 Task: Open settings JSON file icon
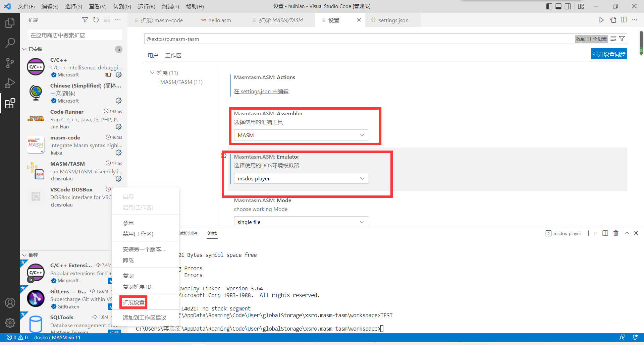613,20
